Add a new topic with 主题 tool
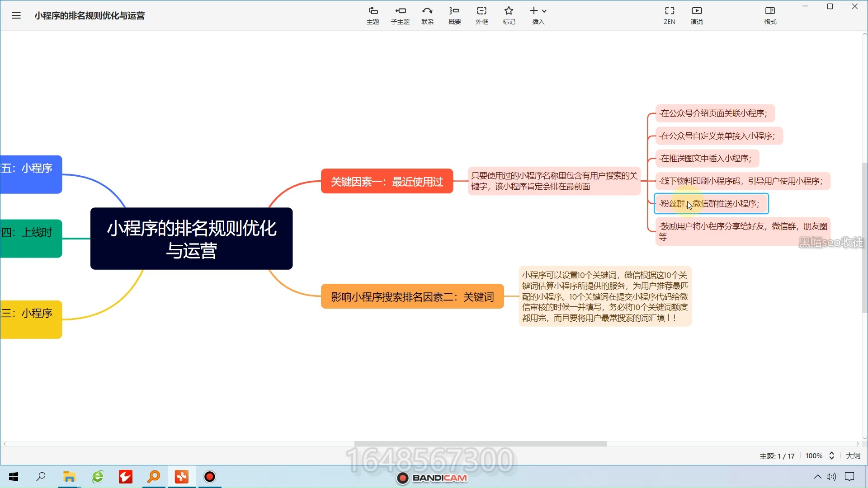 point(373,15)
